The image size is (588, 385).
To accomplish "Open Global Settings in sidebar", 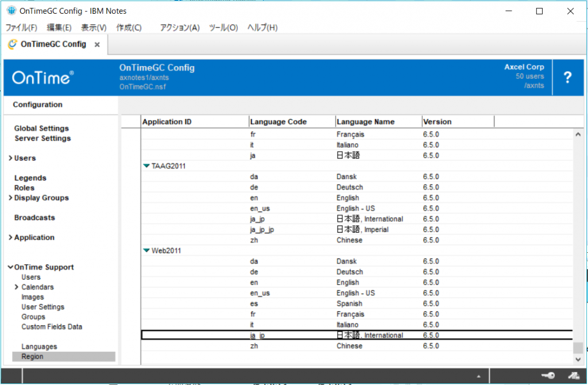I will [x=41, y=129].
